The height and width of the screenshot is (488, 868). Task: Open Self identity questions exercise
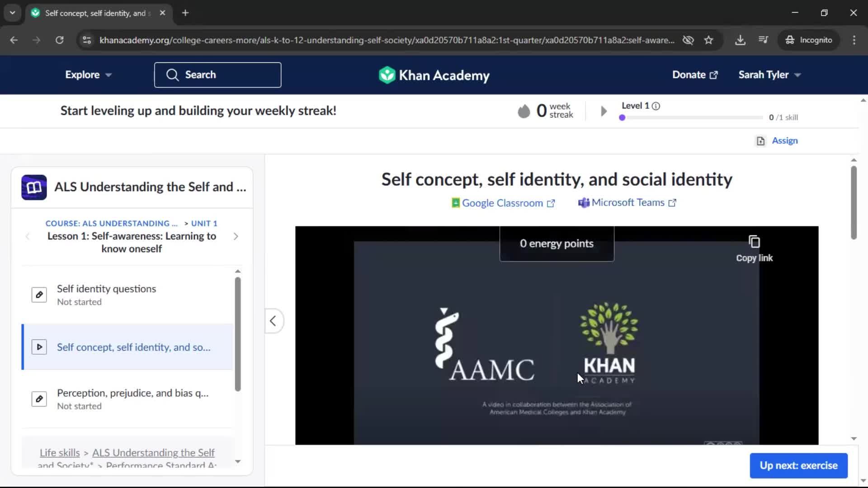(127, 295)
